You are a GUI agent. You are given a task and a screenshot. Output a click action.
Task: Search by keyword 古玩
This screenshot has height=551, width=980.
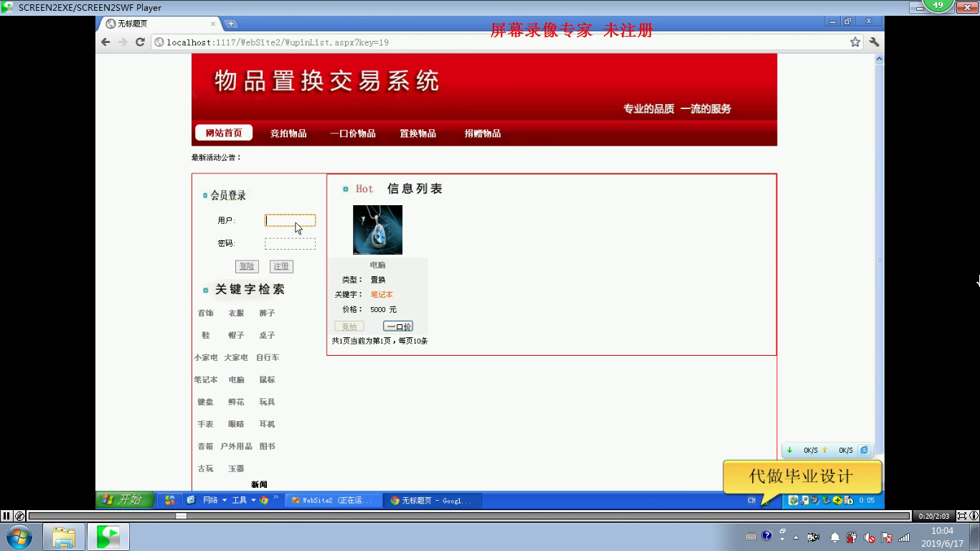(x=206, y=468)
